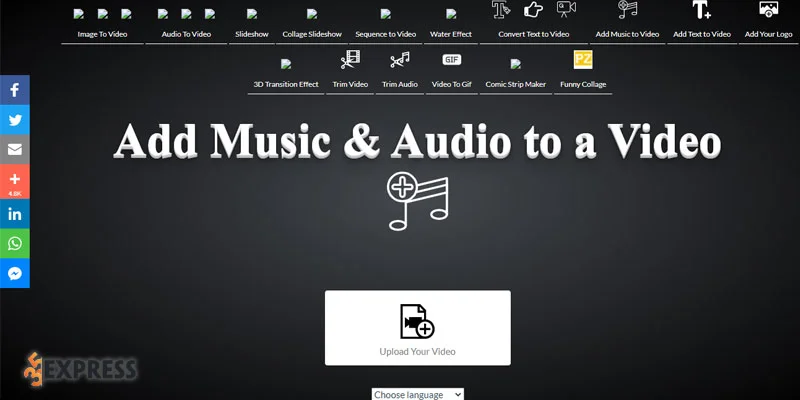Open Slideshow menu label
This screenshot has width=800, height=400.
[252, 34]
